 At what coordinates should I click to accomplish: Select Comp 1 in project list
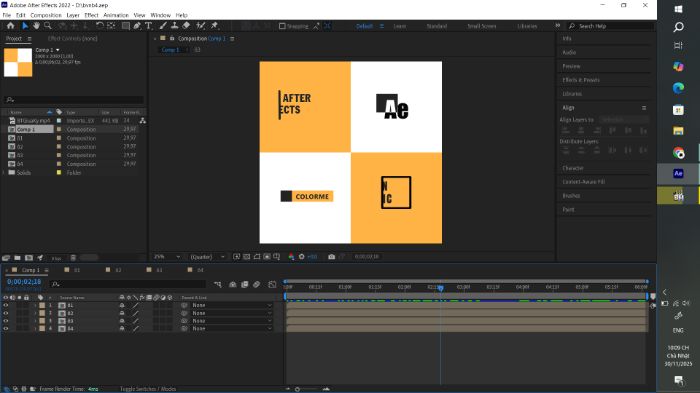pos(30,129)
